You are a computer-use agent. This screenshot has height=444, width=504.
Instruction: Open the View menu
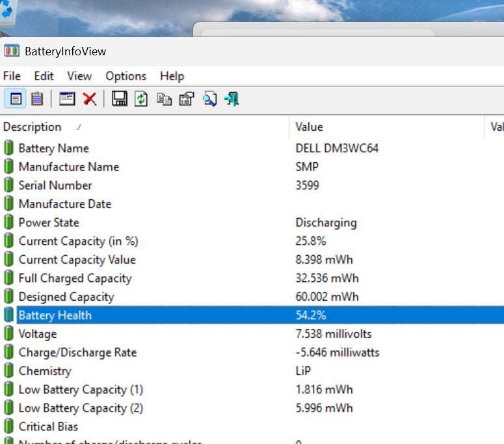(79, 76)
